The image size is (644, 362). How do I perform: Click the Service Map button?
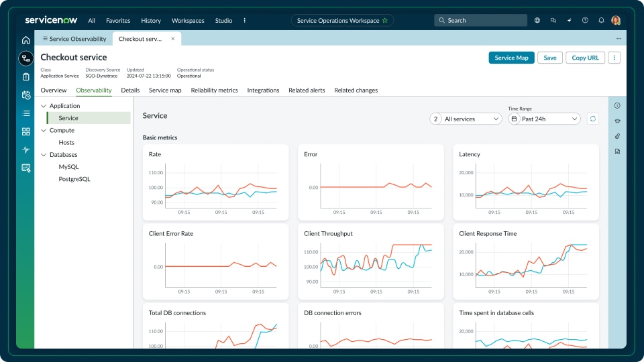click(x=511, y=58)
